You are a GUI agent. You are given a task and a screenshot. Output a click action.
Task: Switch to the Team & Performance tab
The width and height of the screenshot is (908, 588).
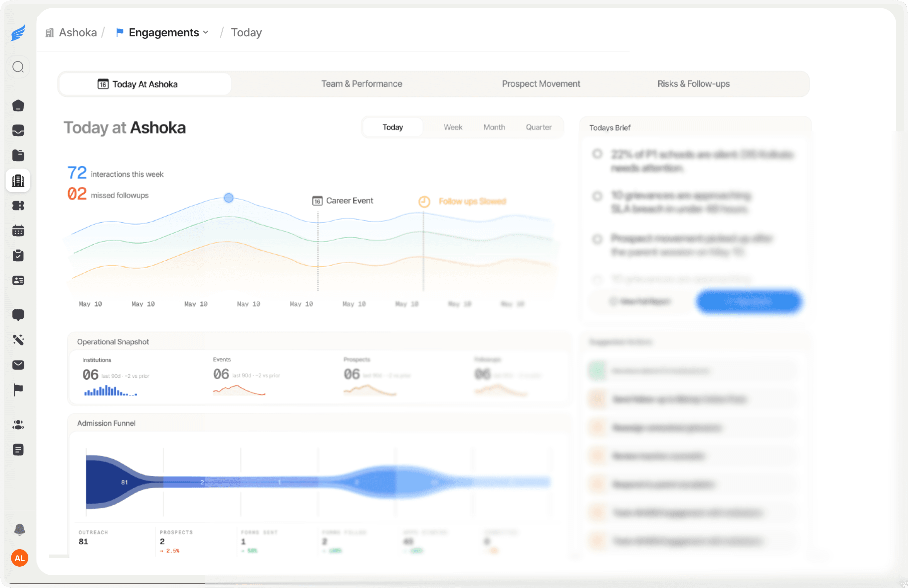(x=362, y=84)
